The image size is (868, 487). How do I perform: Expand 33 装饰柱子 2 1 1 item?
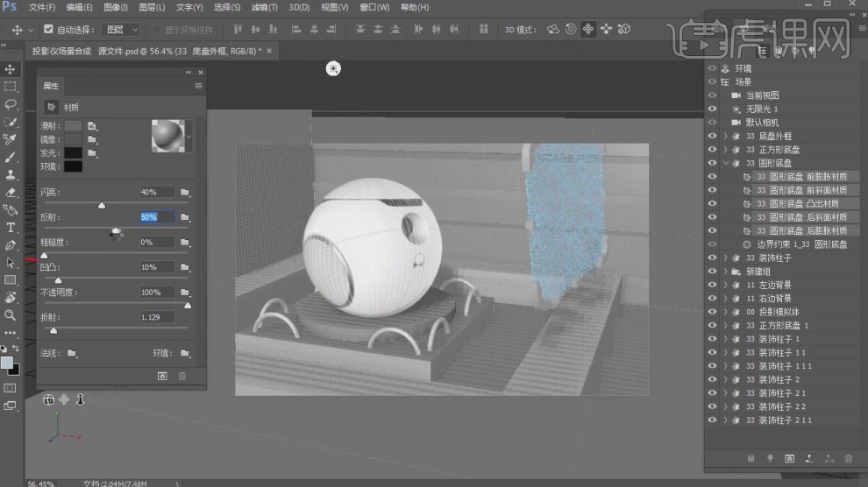[x=726, y=420]
